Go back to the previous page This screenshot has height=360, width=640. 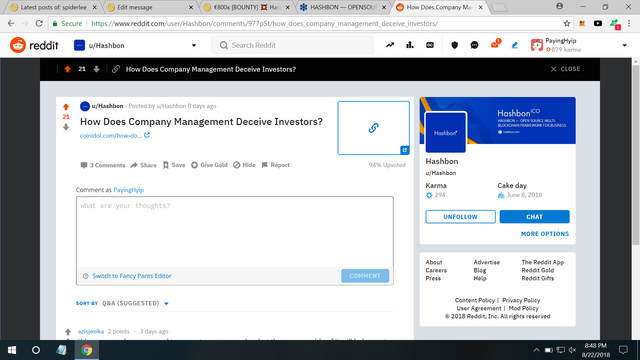point(11,24)
